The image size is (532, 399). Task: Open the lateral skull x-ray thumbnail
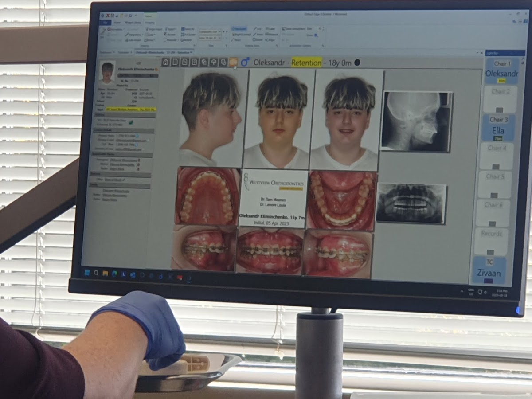tap(416, 121)
